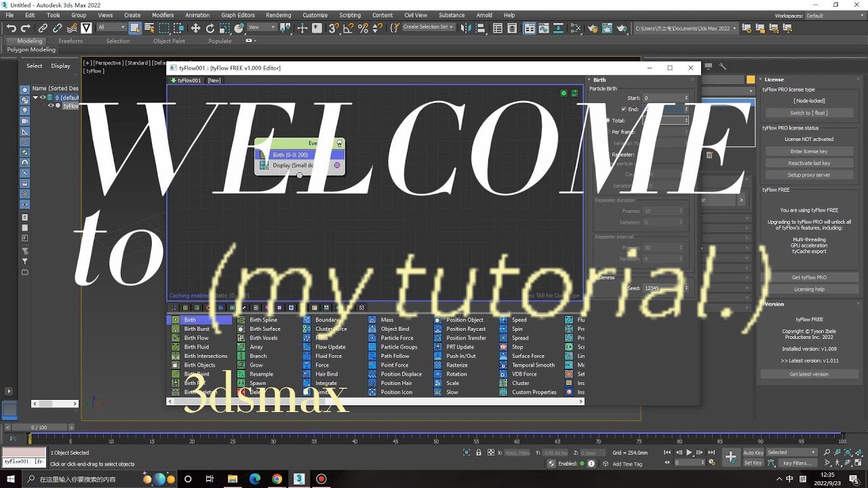
Task: Open the Workspaces Default dropdown
Action: (x=833, y=16)
